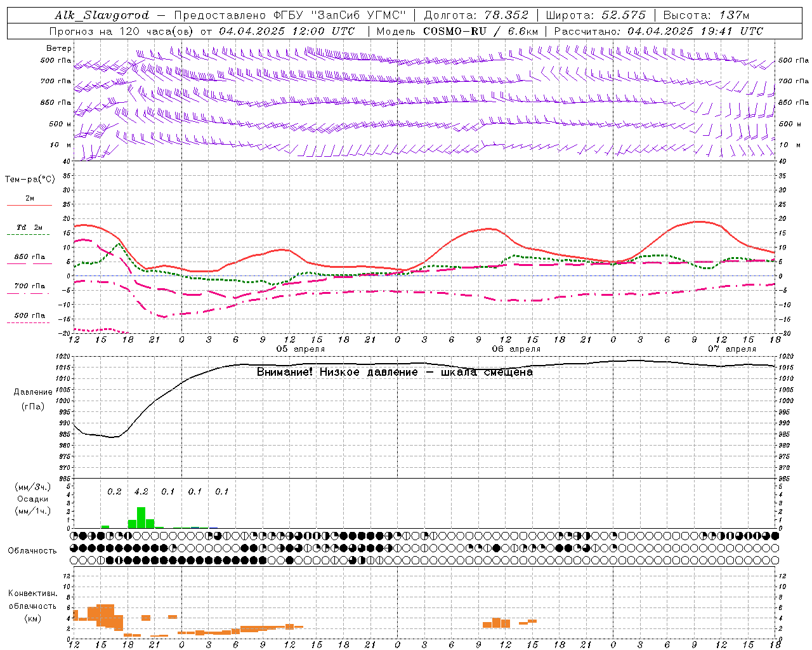Screen dimensions: 812x650
Task: Click the (мм/1ч.) precipitation unit label
Action: pos(32,511)
